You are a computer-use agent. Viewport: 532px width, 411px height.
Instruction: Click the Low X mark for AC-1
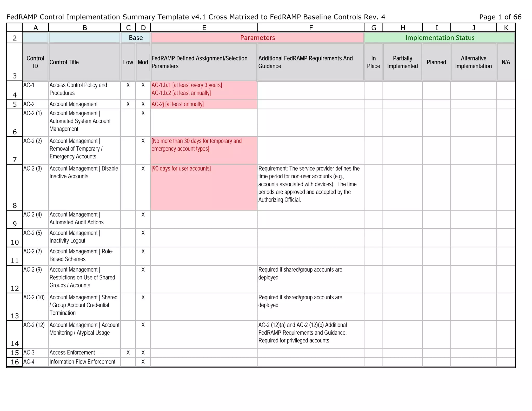tap(128, 85)
